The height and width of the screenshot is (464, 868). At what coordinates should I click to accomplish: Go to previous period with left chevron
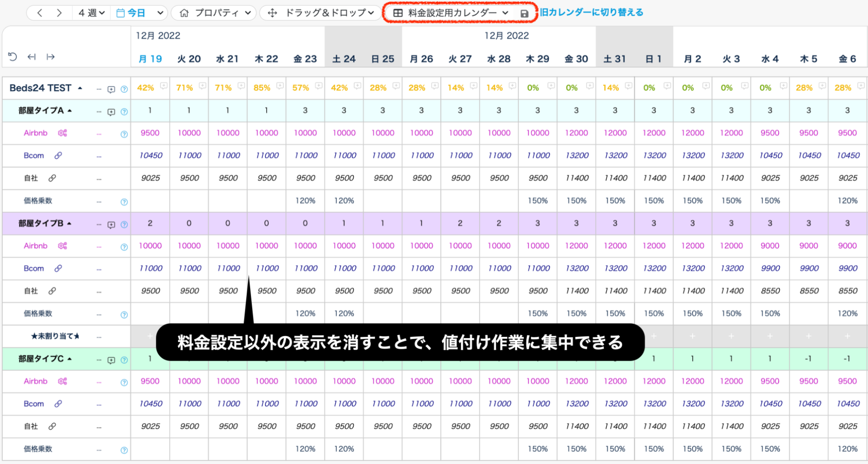coord(40,13)
